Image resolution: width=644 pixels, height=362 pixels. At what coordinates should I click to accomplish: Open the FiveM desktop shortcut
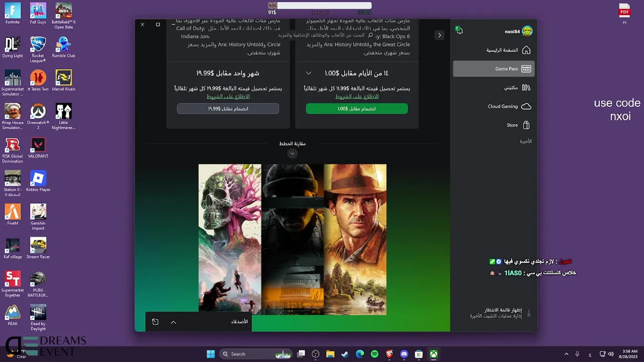click(x=13, y=215)
